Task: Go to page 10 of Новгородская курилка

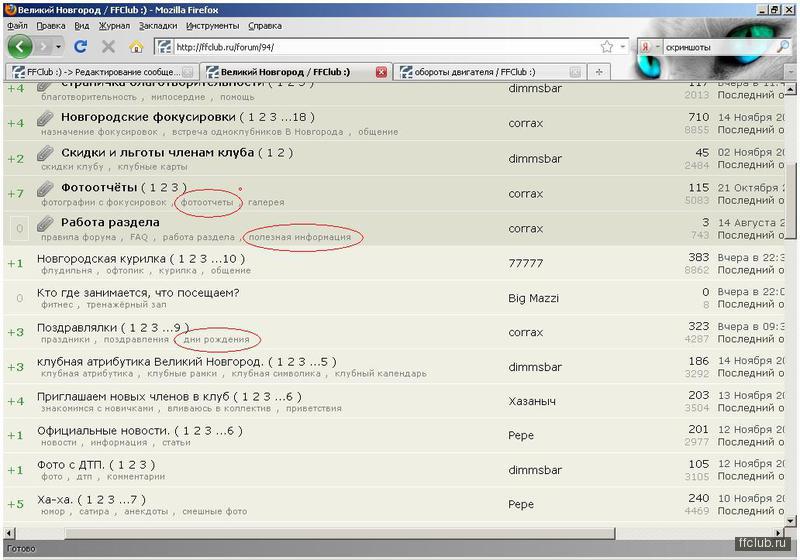Action: [x=230, y=259]
